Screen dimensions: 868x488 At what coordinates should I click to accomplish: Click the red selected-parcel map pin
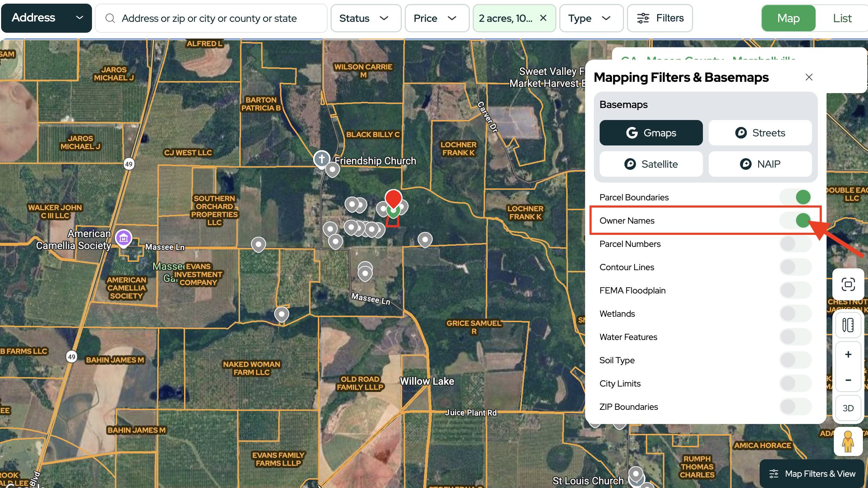pyautogui.click(x=393, y=198)
